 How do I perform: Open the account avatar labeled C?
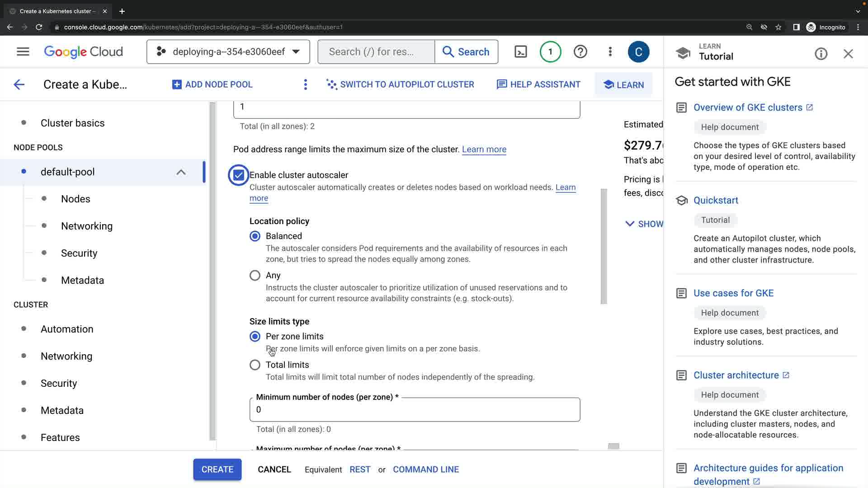pos(638,52)
